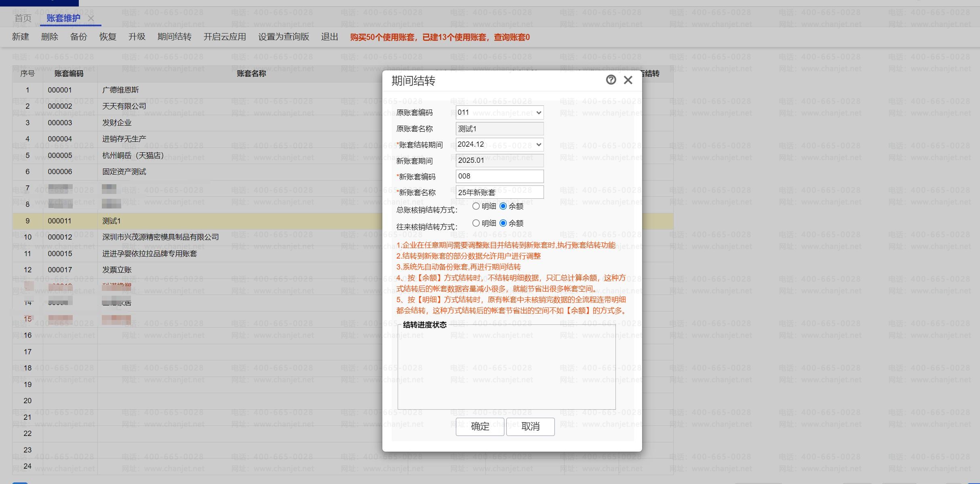Select the 天天有限公司 row

[x=124, y=106]
